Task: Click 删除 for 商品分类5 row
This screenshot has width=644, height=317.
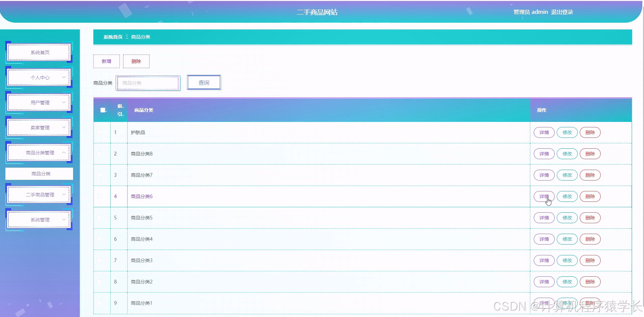Action: [590, 218]
